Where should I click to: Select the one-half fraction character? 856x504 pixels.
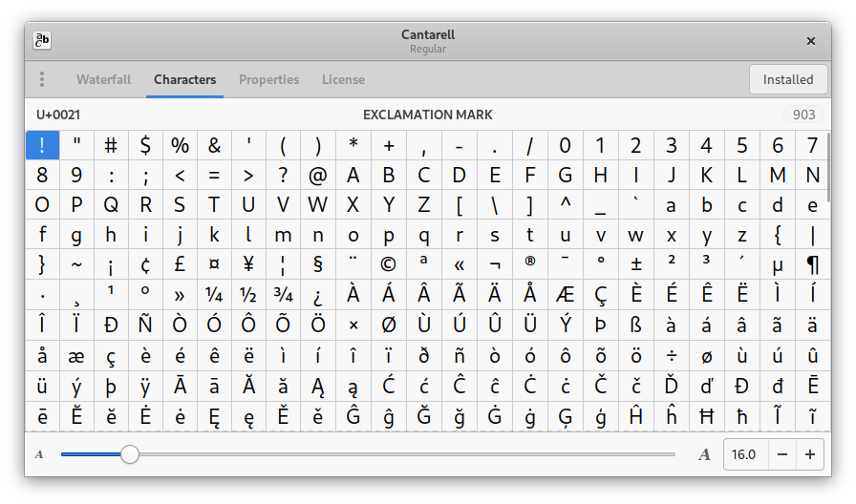[x=248, y=294]
